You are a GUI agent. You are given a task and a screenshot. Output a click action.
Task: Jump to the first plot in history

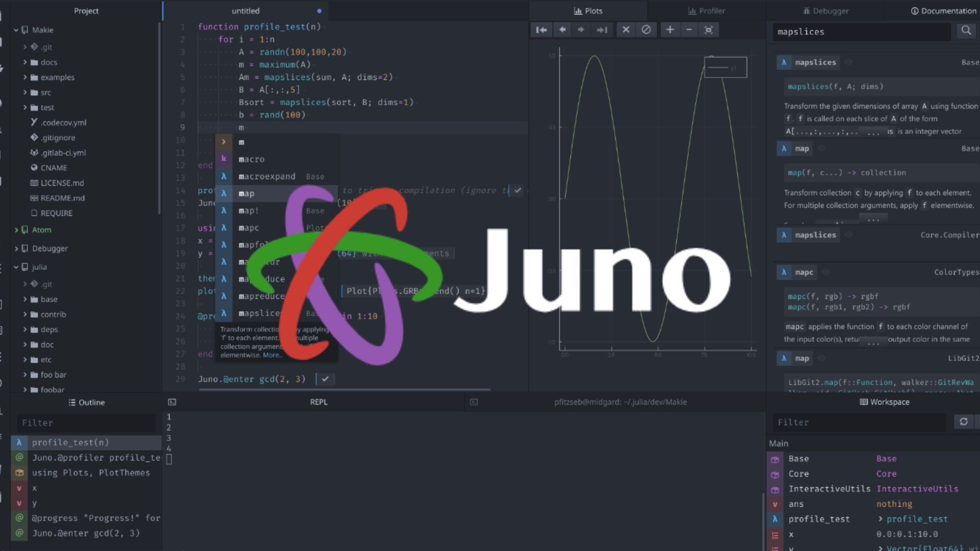pyautogui.click(x=541, y=30)
